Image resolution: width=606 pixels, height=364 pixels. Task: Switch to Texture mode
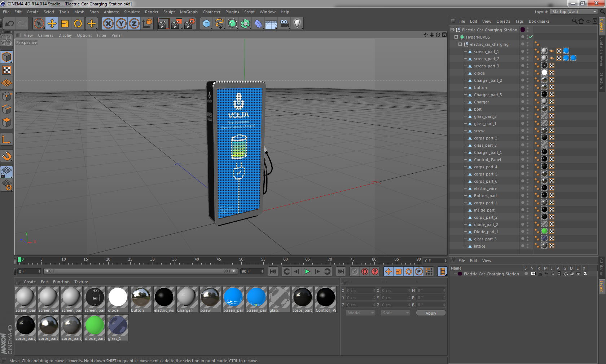(6, 70)
